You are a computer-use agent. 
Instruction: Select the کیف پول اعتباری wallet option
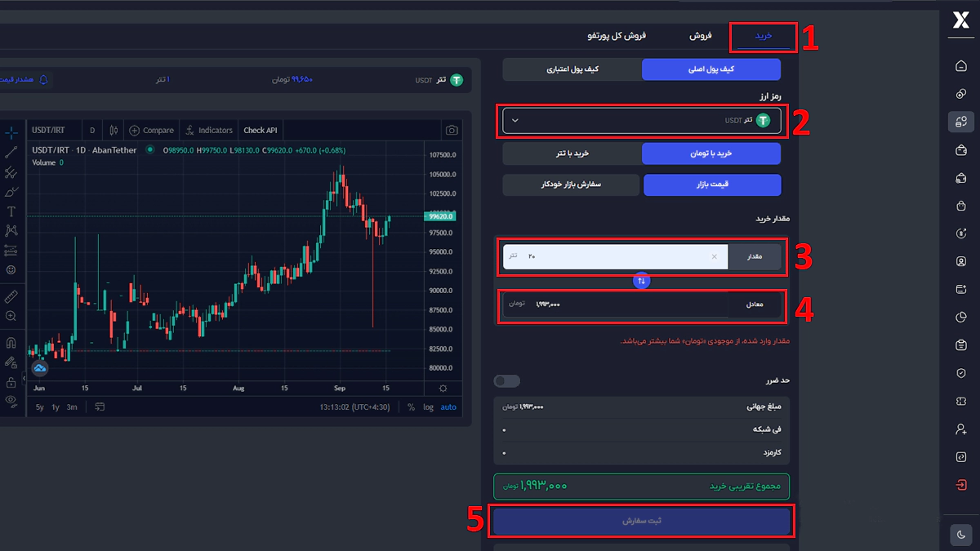(571, 69)
